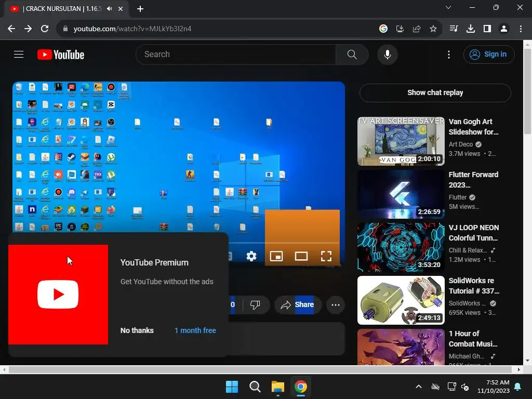The image size is (532, 399).
Task: Click Chrome icon in taskbar
Action: pyautogui.click(x=301, y=387)
